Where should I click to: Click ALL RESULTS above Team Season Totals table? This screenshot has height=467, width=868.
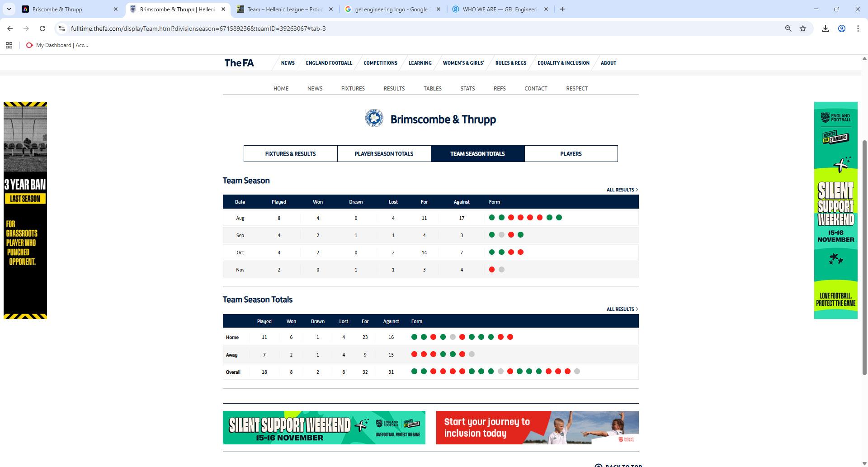(x=622, y=309)
